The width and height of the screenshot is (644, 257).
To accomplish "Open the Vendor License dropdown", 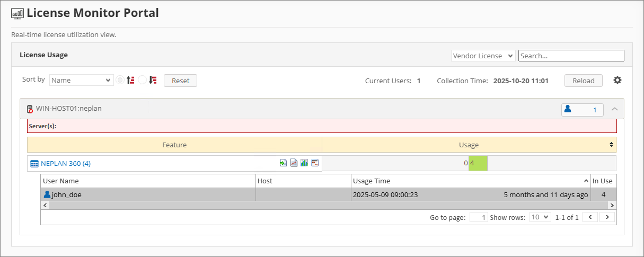I will click(x=483, y=56).
